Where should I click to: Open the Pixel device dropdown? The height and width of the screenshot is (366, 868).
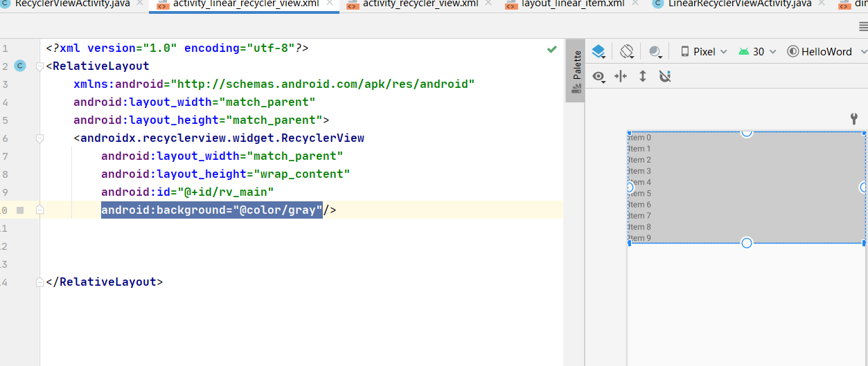[704, 51]
